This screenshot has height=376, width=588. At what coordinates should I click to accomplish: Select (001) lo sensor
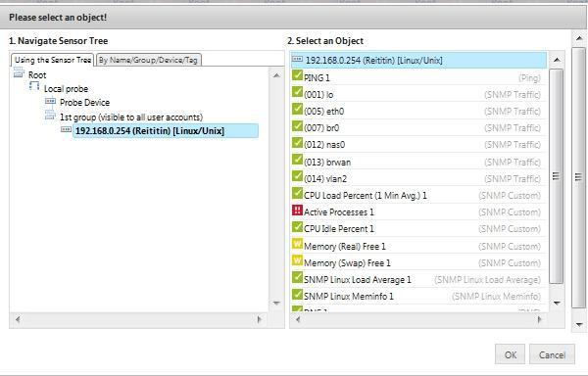[418, 94]
